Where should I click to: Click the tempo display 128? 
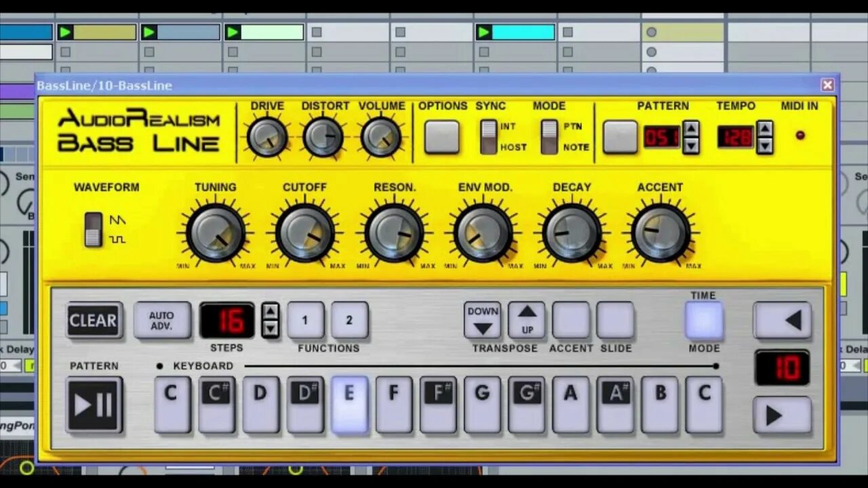(736, 138)
